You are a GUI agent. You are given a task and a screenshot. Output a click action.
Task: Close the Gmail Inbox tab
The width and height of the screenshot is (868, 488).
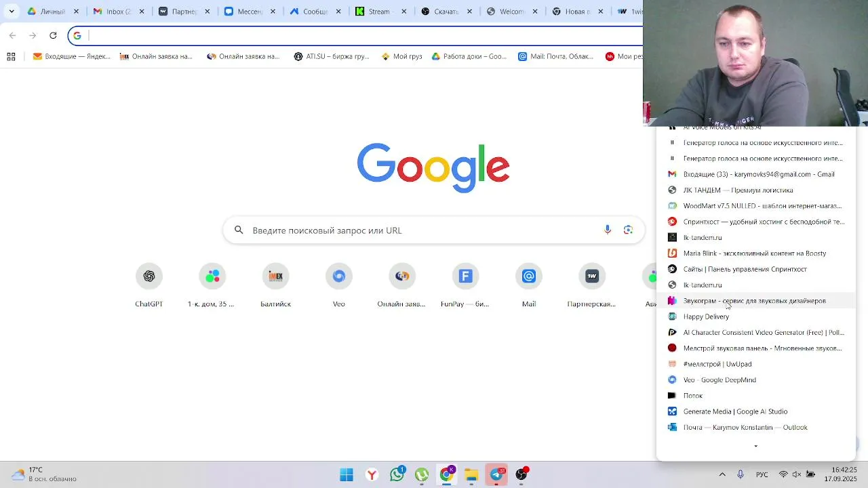click(142, 12)
